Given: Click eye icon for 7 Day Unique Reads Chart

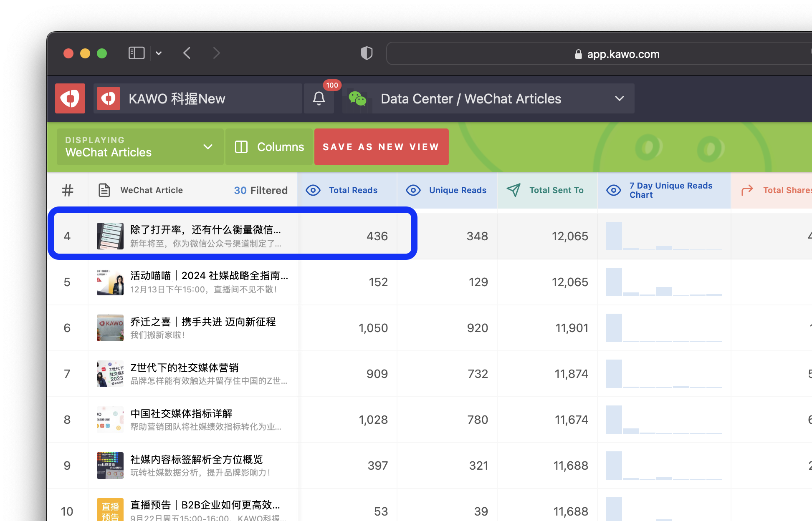Looking at the screenshot, I should pyautogui.click(x=614, y=190).
